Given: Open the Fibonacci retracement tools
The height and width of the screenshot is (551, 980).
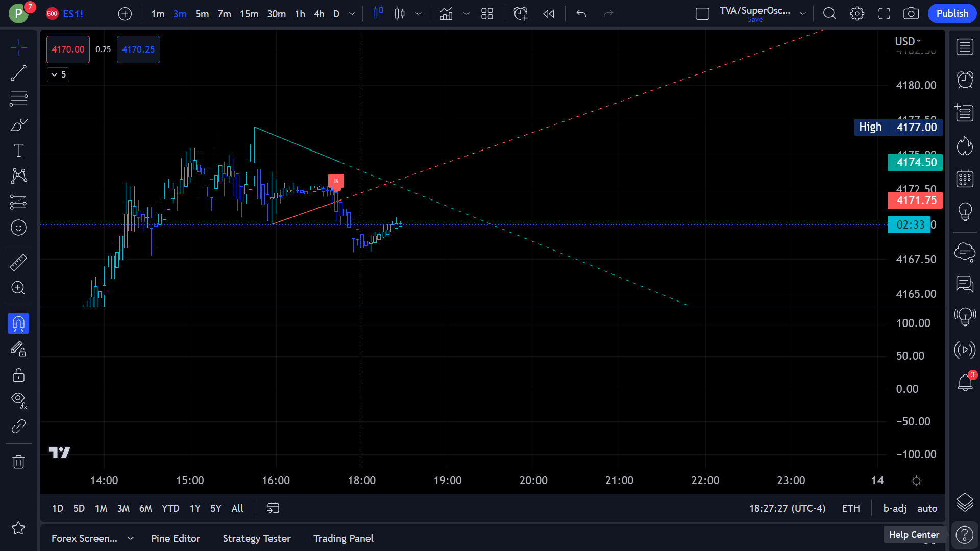Looking at the screenshot, I should pos(18,99).
